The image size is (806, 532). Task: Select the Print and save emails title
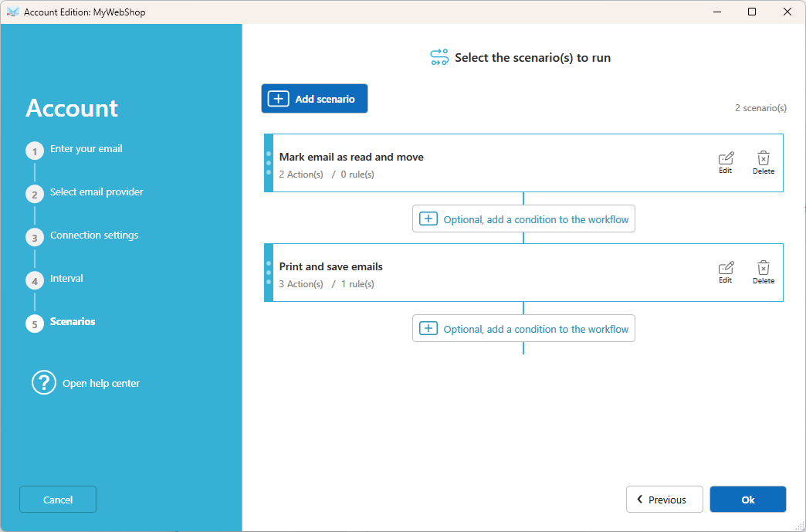click(x=330, y=266)
